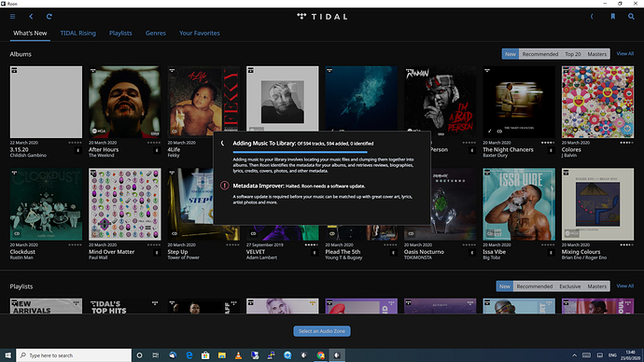Screen dimensions: 644x362
Task: Open the Issa Vibe album cover
Action: pyautogui.click(x=519, y=204)
